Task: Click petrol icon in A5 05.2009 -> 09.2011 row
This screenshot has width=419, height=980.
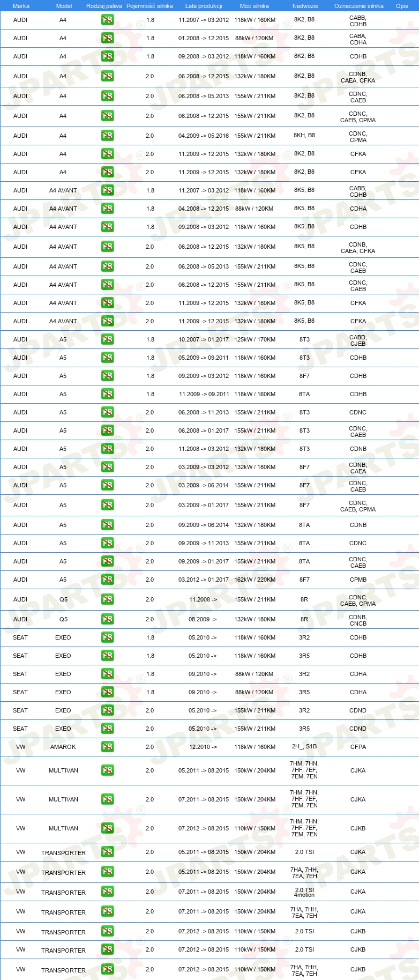Action: point(108,358)
